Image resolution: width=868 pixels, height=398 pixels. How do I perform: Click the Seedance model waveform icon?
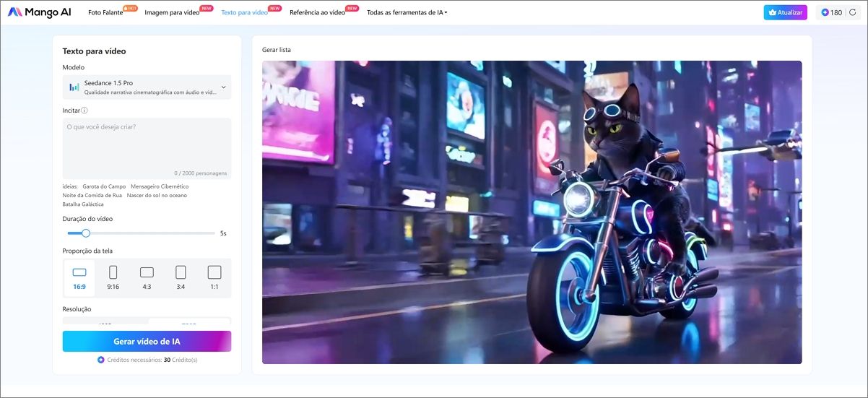click(74, 87)
